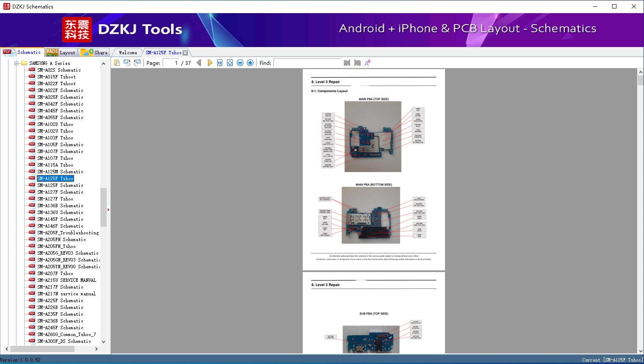Viewport: 644px width, 364px height.
Task: Click PDF icon beside SM-A245F Schematic
Action: click(32, 327)
